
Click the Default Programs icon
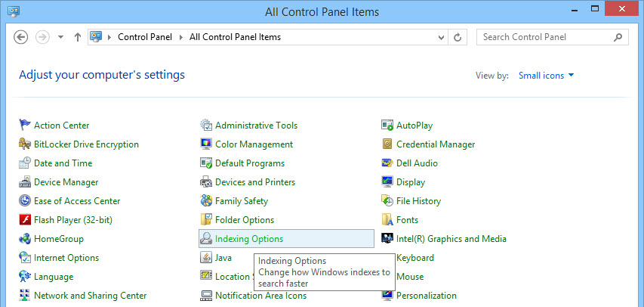206,163
